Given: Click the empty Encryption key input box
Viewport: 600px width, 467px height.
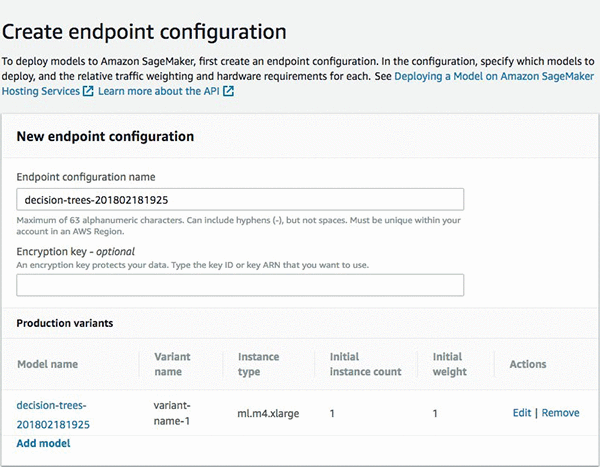Looking at the screenshot, I should coord(240,285).
